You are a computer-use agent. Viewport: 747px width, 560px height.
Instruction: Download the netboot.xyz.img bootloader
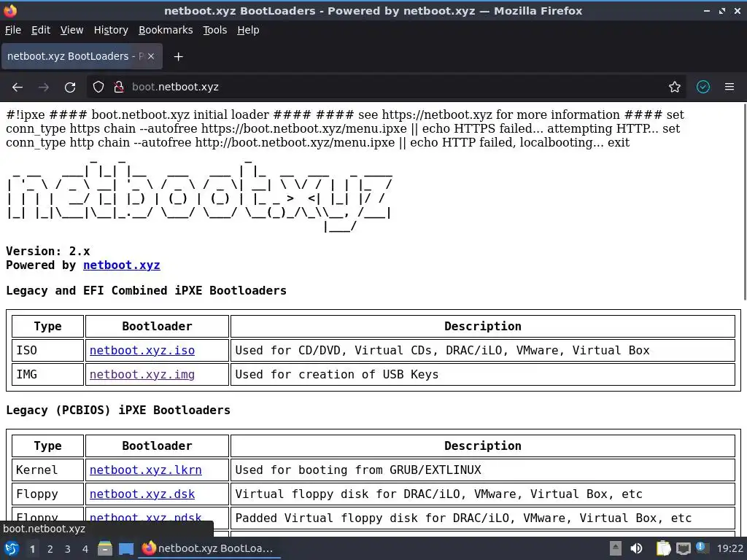point(142,374)
